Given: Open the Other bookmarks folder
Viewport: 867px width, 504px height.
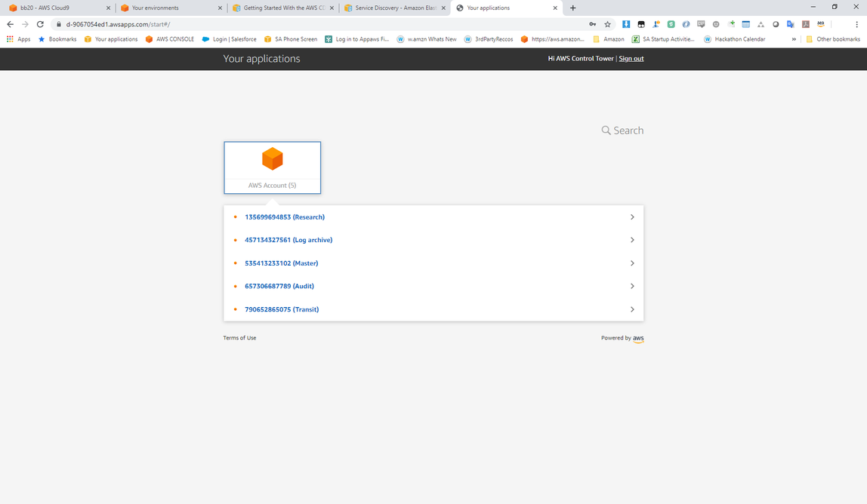Looking at the screenshot, I should (833, 39).
